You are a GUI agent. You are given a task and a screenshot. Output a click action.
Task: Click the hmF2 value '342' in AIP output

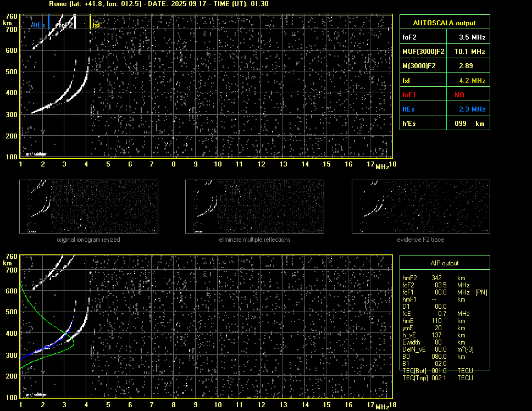point(437,277)
